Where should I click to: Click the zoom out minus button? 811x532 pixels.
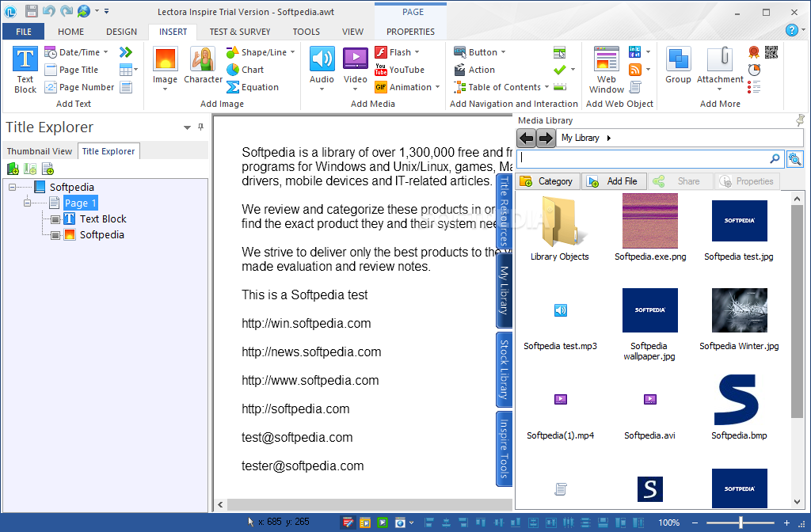695,522
